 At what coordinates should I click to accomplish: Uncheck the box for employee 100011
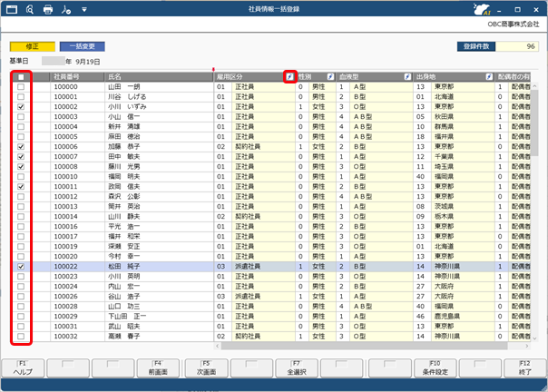click(x=21, y=186)
